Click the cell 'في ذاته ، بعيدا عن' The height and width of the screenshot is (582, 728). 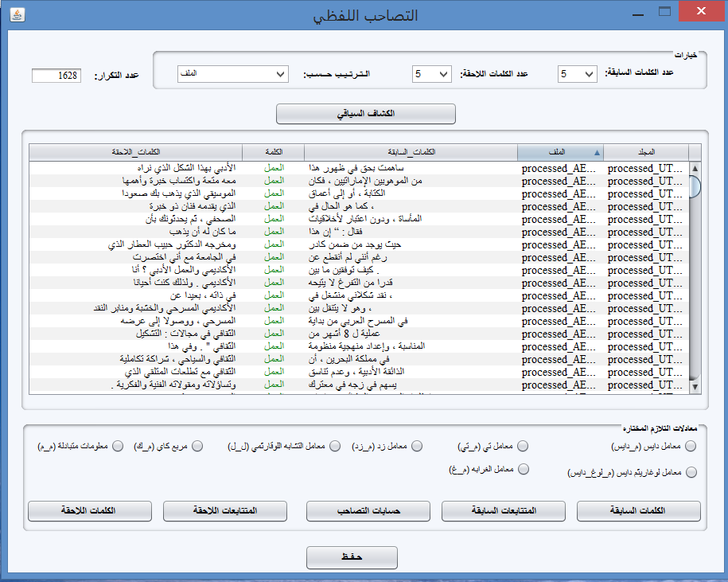tap(135, 295)
